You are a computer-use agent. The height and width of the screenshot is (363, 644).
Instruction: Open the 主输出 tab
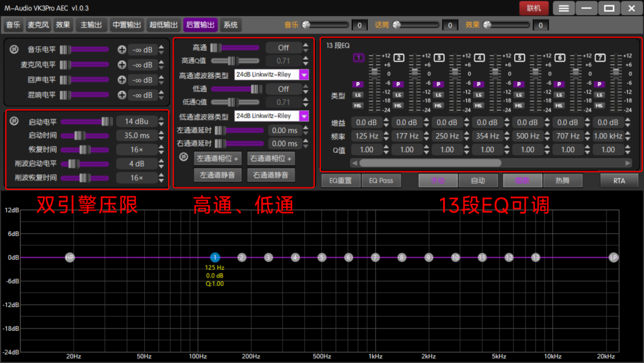point(91,25)
